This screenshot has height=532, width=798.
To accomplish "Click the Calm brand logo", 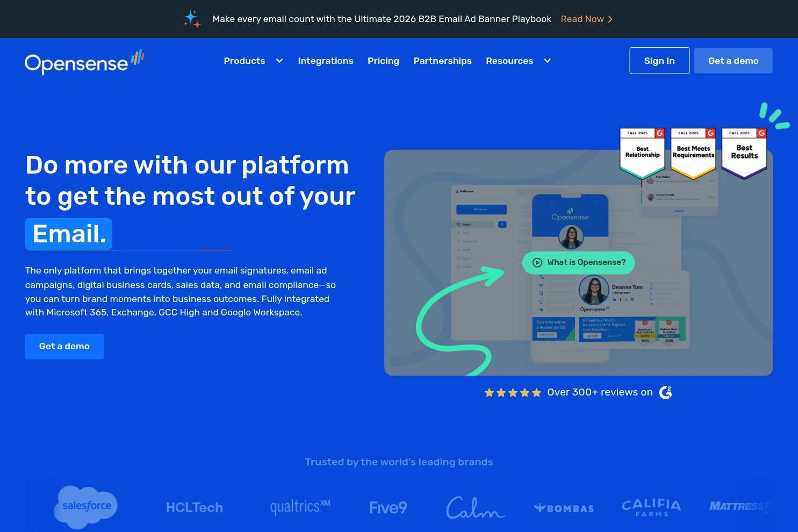I will coord(475,507).
